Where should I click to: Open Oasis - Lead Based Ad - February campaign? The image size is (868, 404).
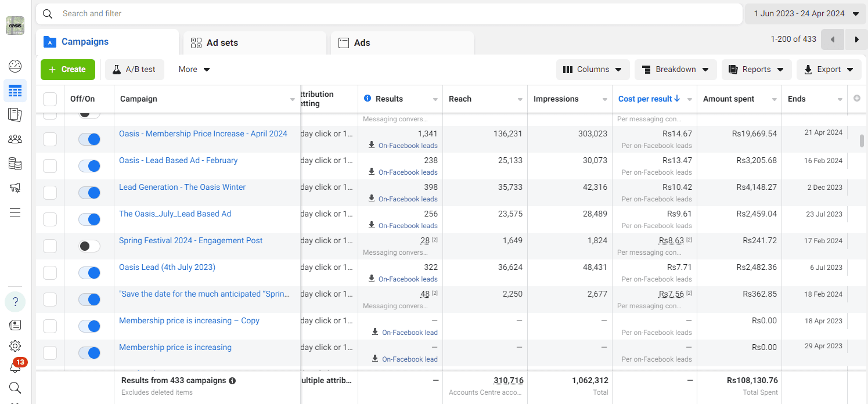178,160
